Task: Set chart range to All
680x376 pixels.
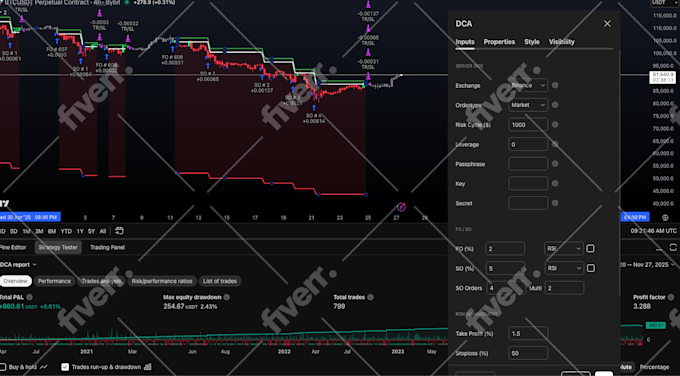Action: click(103, 231)
